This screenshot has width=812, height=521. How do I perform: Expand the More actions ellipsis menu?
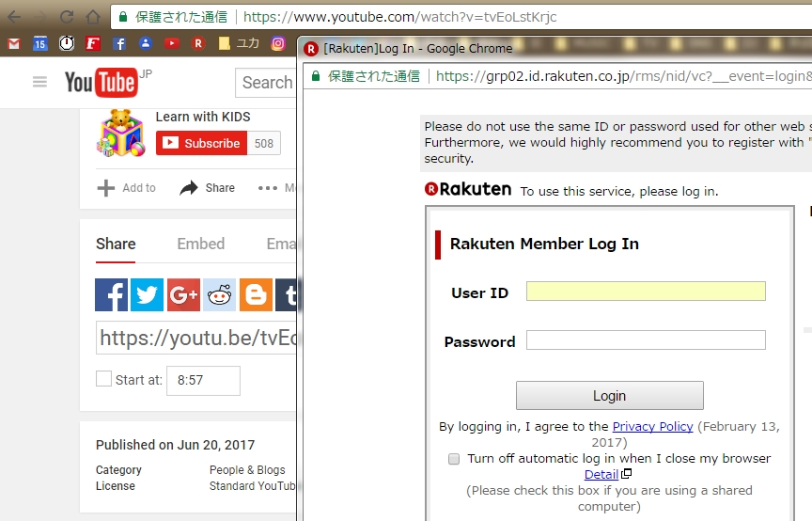(x=268, y=188)
